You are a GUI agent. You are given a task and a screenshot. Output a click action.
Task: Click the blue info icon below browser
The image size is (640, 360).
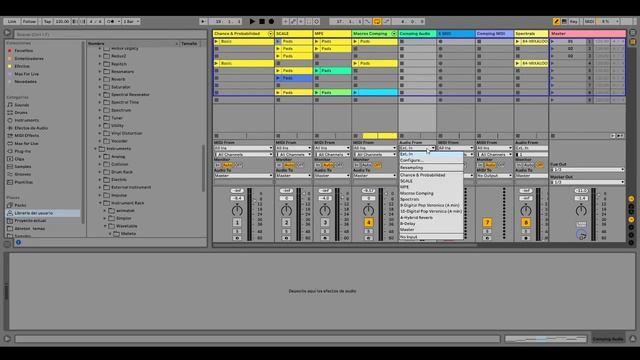click(18, 242)
